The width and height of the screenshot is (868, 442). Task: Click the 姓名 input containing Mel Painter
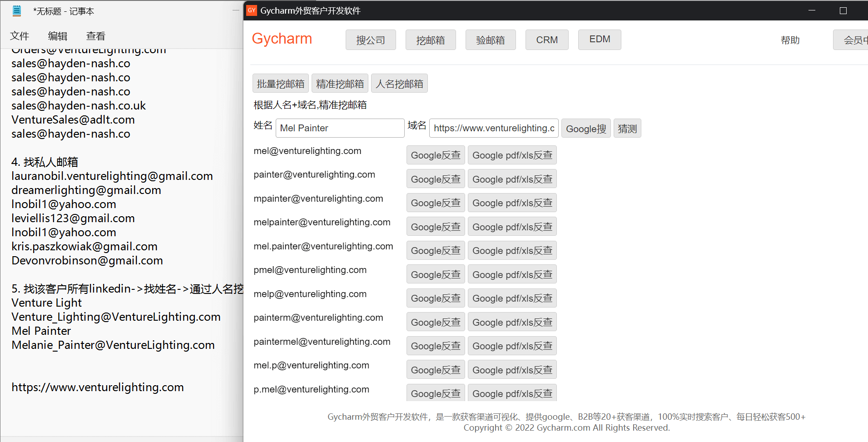click(340, 128)
